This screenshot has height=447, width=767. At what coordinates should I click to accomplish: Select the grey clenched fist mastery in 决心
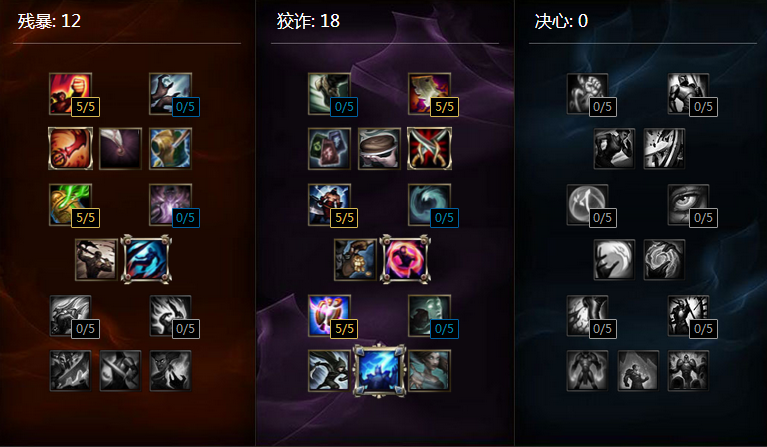pos(587,94)
